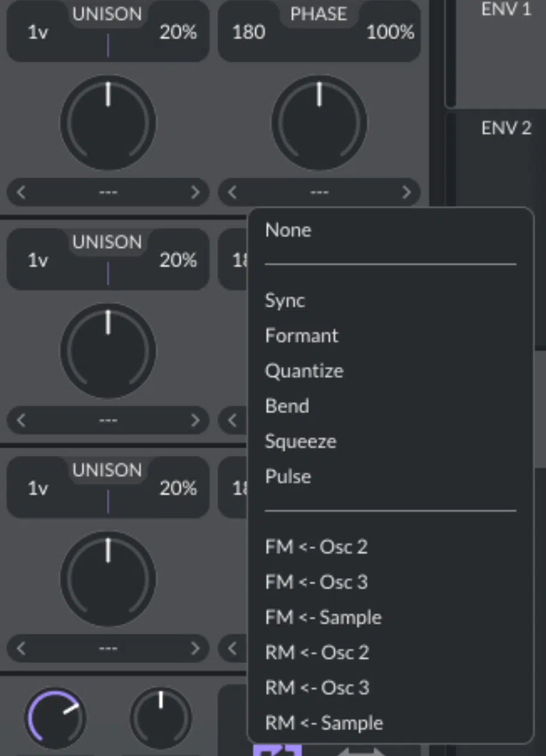Screen dimensions: 546x756
Task: Select FM <- Sample from the menu
Action: click(x=323, y=617)
